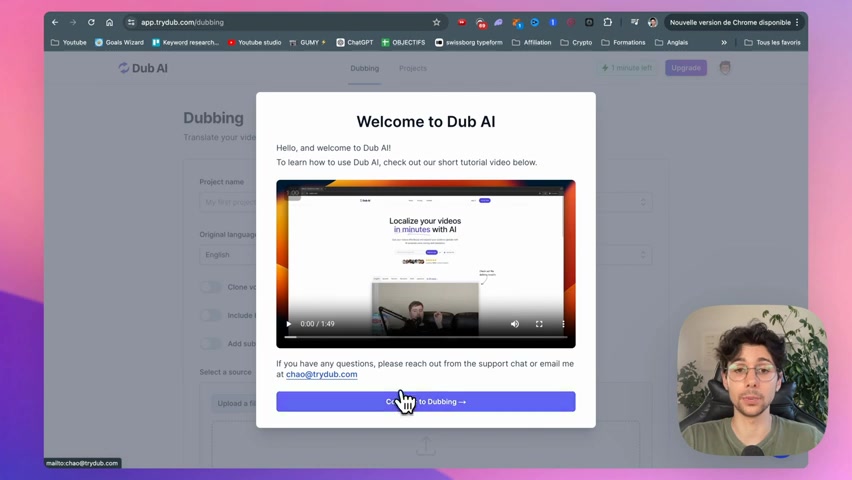Image resolution: width=852 pixels, height=480 pixels.
Task: Open the browser home page icon
Action: [109, 22]
